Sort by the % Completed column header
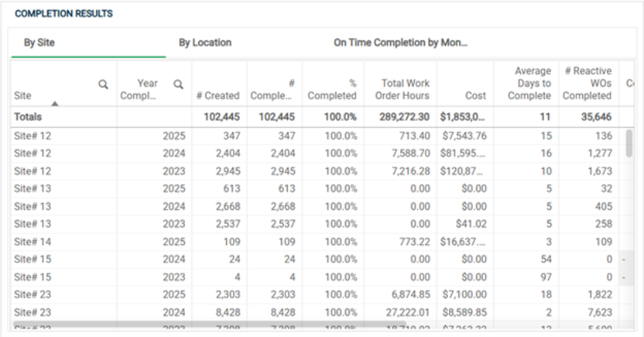This screenshot has width=644, height=337. (332, 89)
